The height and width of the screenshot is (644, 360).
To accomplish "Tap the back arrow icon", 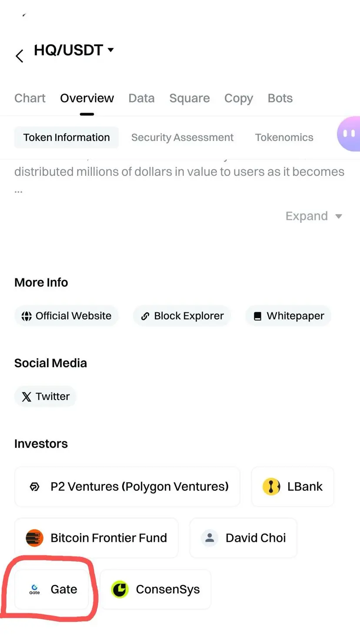I will pyautogui.click(x=19, y=56).
